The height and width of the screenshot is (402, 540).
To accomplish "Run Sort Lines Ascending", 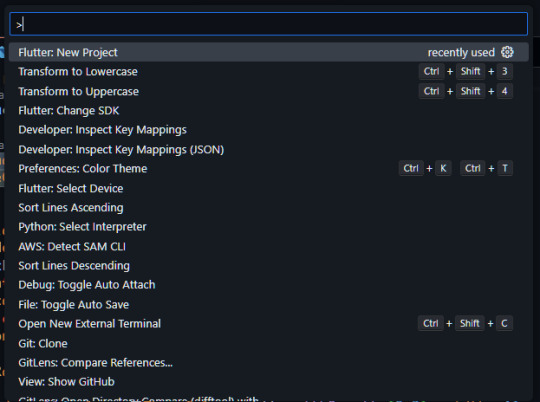I will tap(269, 208).
